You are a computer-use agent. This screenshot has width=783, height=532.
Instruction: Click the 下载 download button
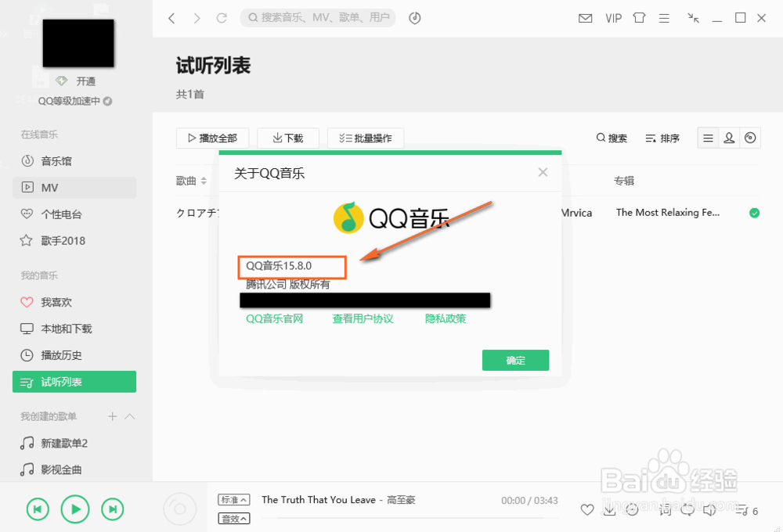pyautogui.click(x=288, y=138)
